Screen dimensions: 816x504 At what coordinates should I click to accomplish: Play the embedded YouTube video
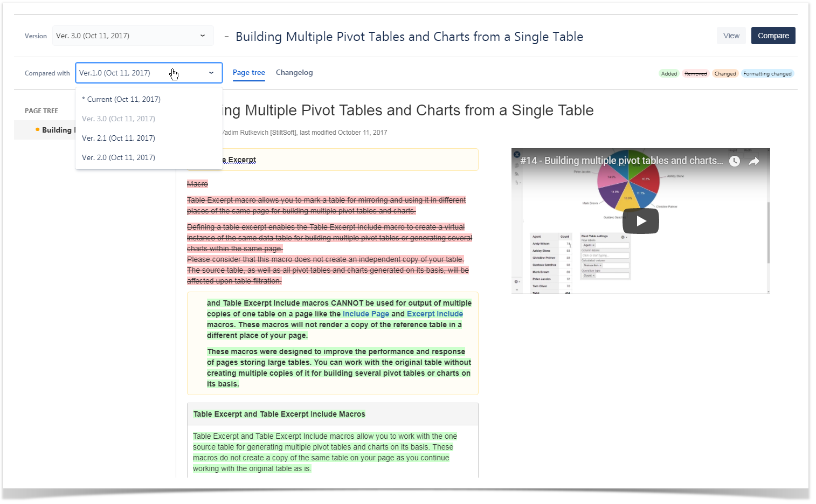[641, 221]
